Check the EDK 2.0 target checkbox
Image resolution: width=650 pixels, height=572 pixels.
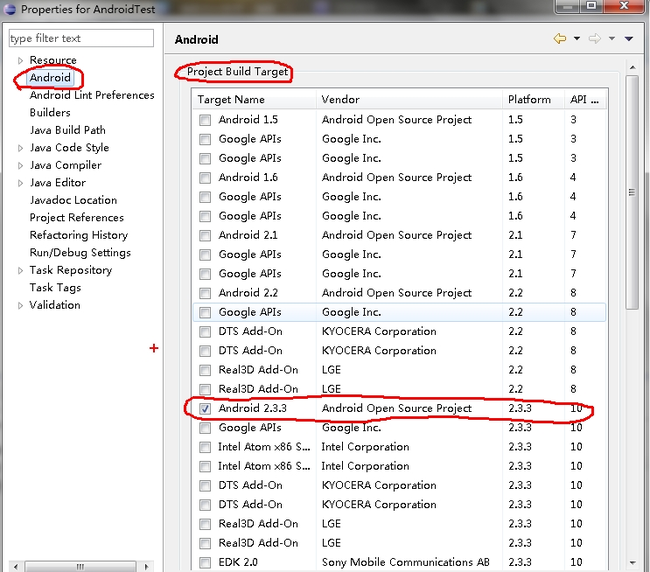(205, 562)
